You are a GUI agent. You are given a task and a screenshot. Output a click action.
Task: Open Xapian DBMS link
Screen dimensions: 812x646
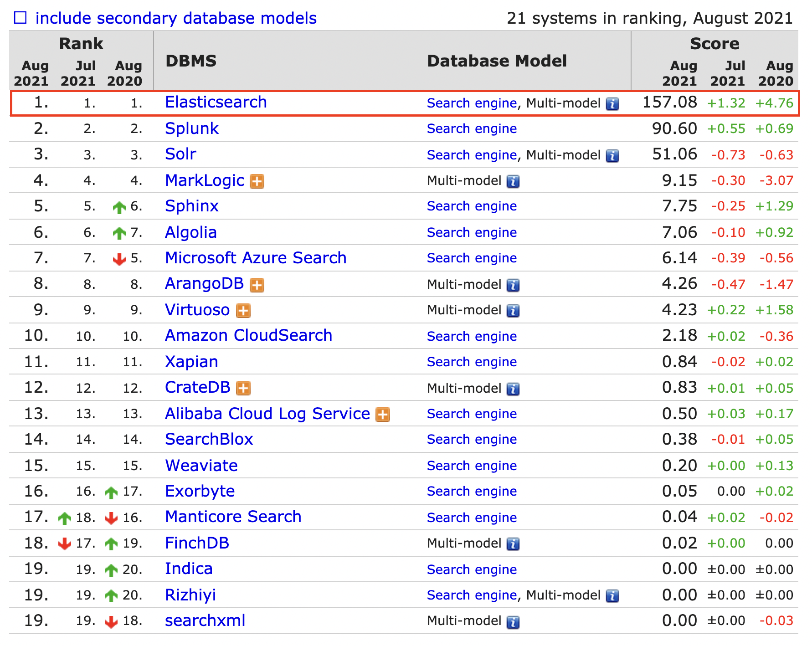pyautogui.click(x=191, y=362)
